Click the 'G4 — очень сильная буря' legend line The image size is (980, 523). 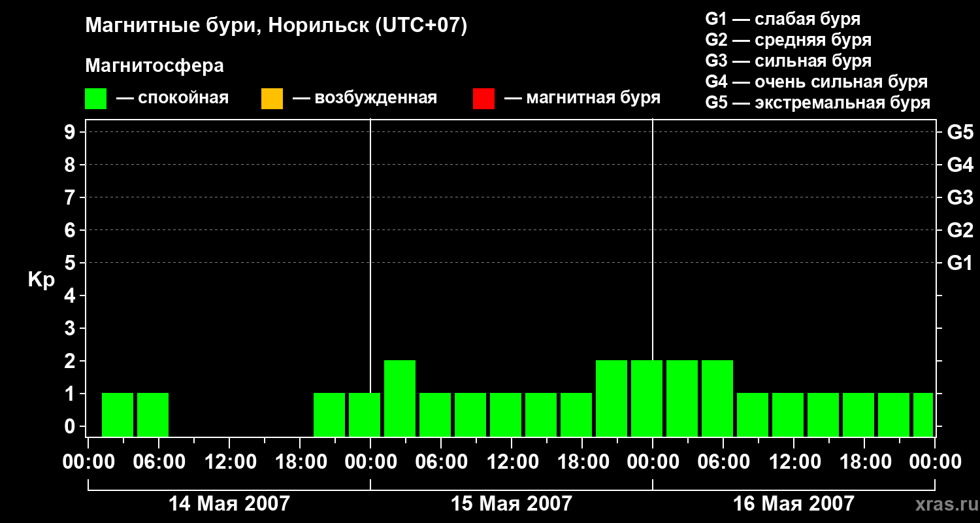tap(816, 82)
